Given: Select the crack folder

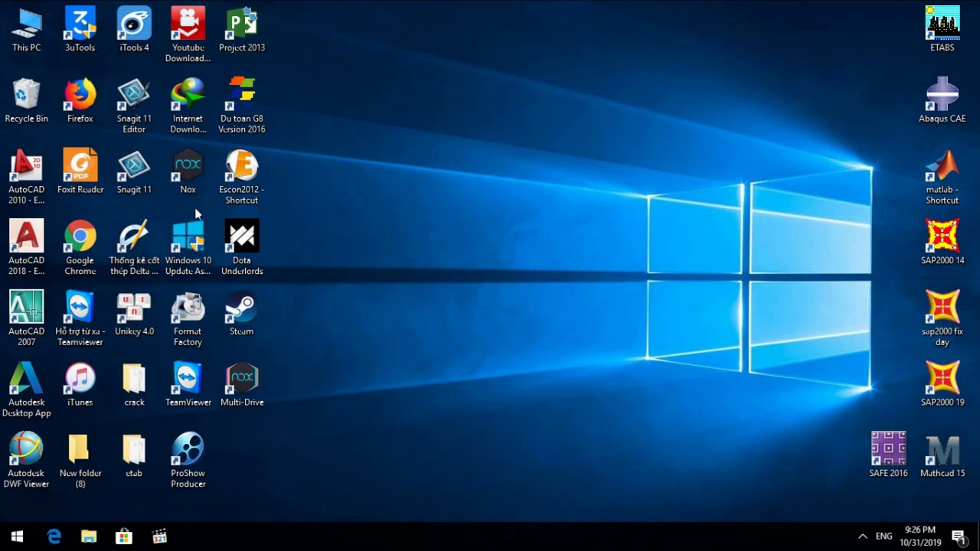Looking at the screenshot, I should 134,385.
